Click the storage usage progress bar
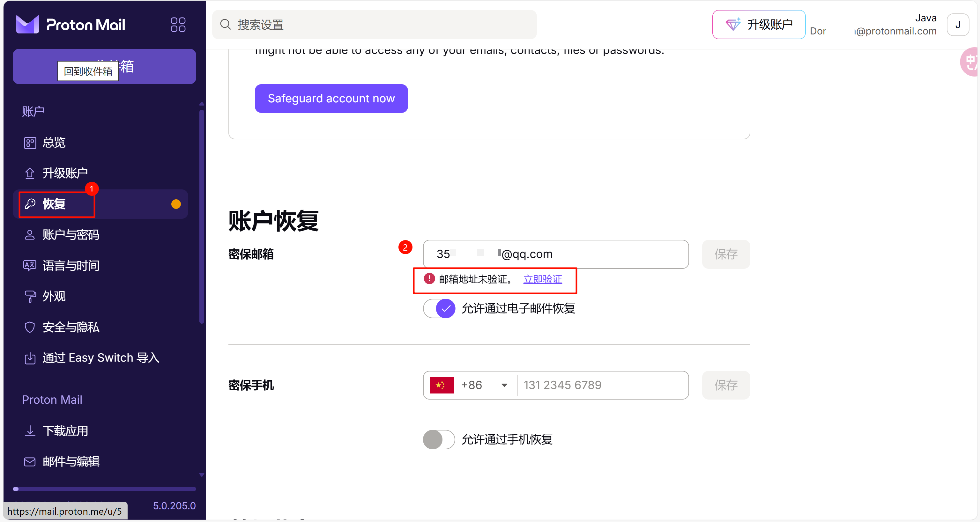The width and height of the screenshot is (980, 522). point(104,489)
